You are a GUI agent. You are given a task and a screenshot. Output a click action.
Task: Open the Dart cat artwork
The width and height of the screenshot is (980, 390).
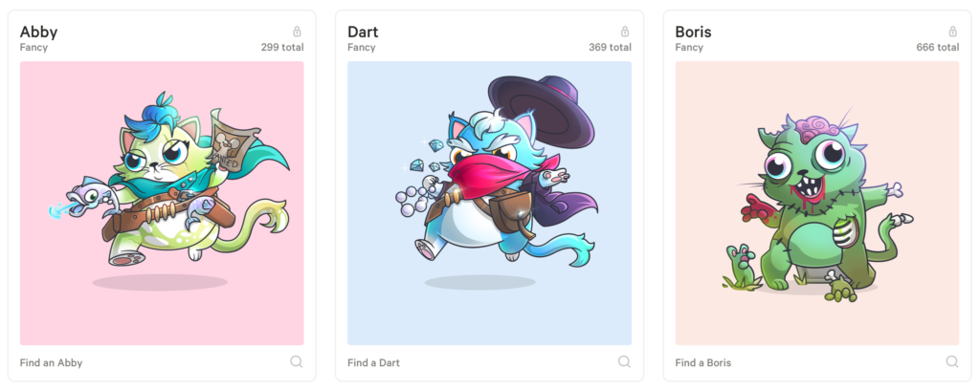(x=489, y=203)
